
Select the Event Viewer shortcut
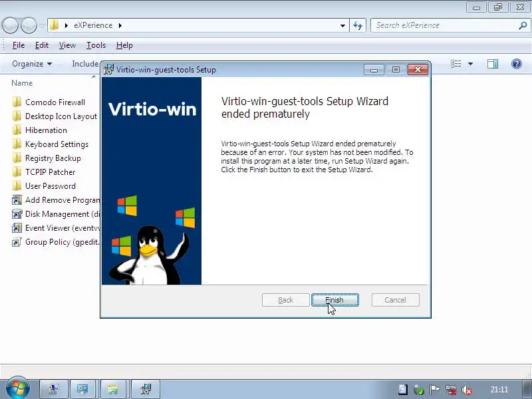[x=63, y=228]
